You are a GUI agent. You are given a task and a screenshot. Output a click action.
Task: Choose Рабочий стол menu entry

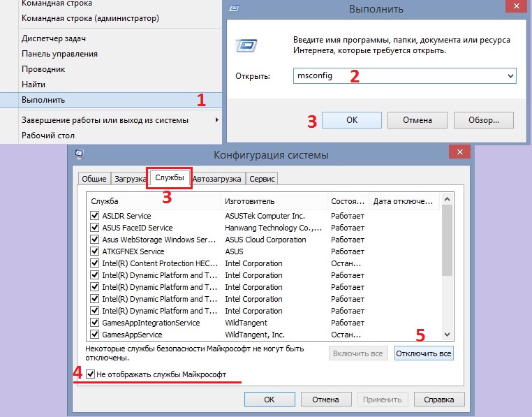48,135
